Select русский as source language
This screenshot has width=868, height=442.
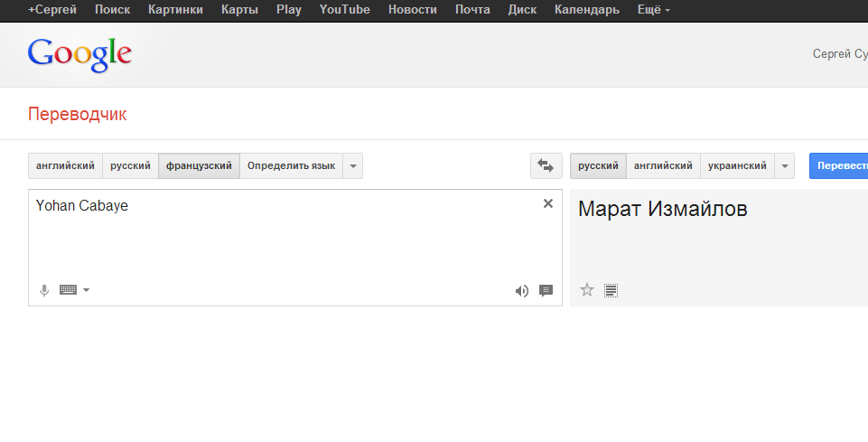130,165
